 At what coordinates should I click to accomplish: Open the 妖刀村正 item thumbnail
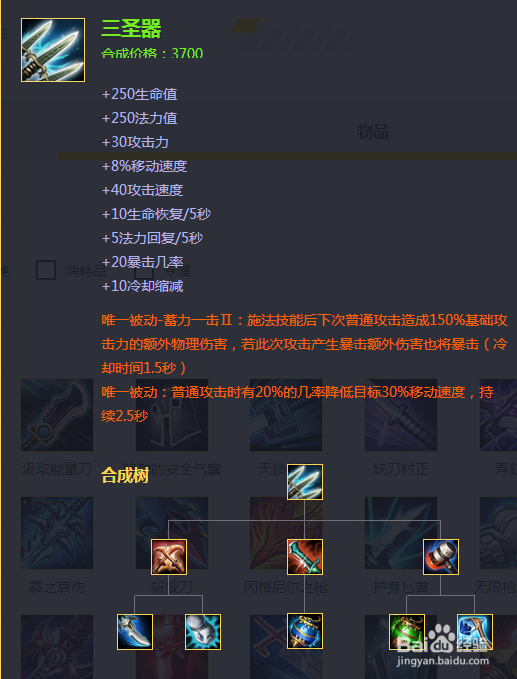(x=401, y=415)
